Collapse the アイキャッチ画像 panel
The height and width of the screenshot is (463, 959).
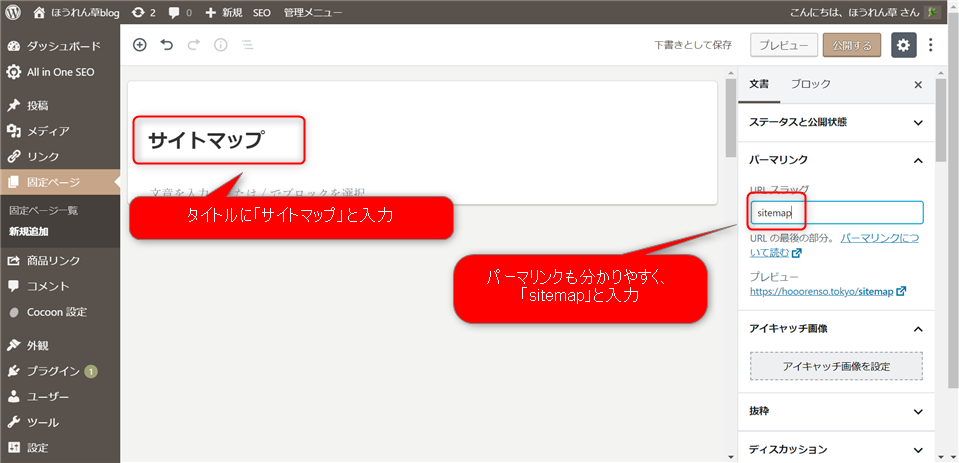point(837,328)
